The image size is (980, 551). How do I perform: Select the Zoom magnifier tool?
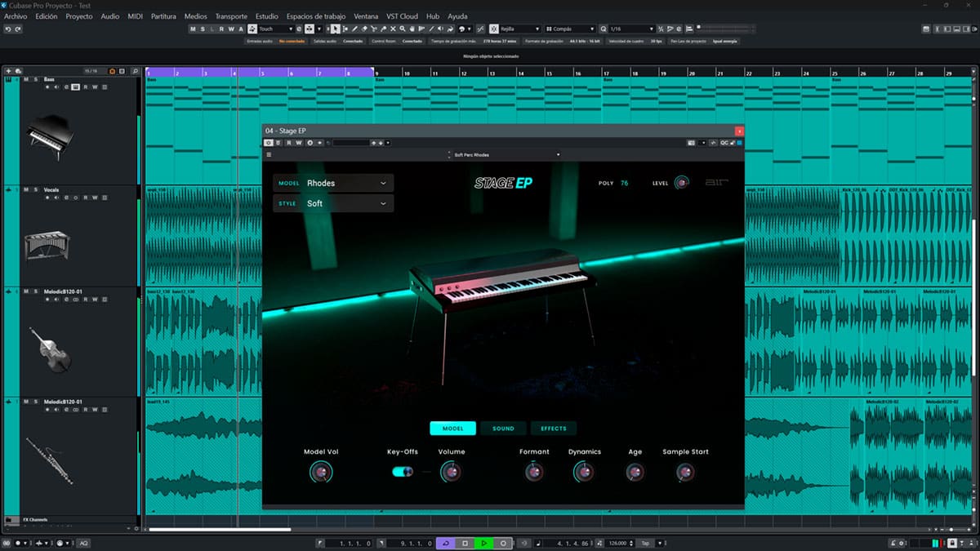tap(402, 29)
